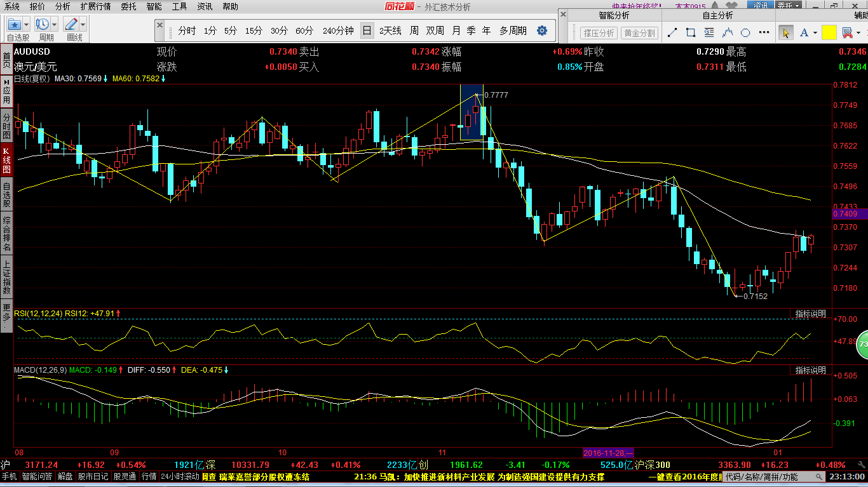Show more drawing tools (ellipsis)
The image size is (868, 487).
click(x=764, y=32)
